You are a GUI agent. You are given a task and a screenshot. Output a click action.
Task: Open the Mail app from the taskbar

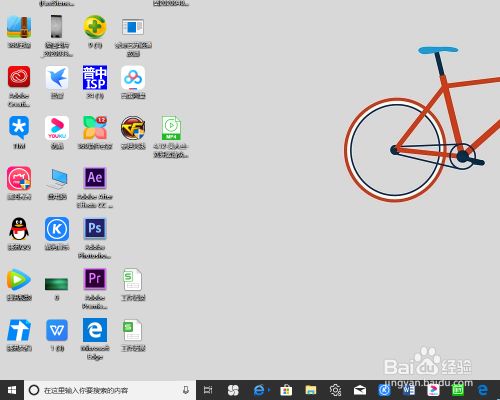(x=360, y=390)
